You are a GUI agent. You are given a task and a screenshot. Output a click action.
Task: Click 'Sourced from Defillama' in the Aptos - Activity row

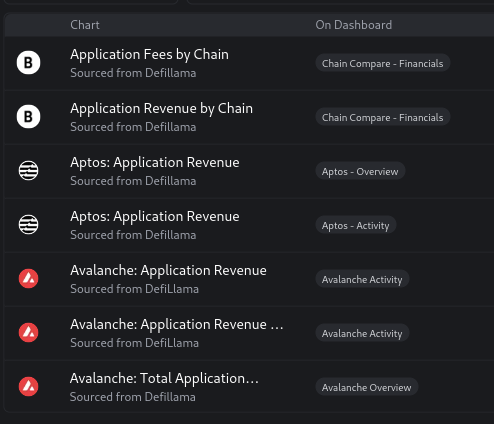(x=133, y=235)
